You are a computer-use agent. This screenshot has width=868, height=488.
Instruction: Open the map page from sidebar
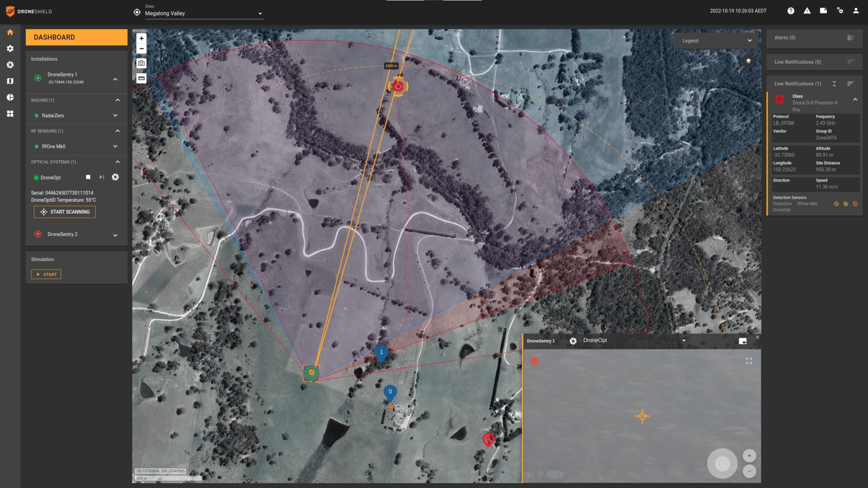pos(10,81)
